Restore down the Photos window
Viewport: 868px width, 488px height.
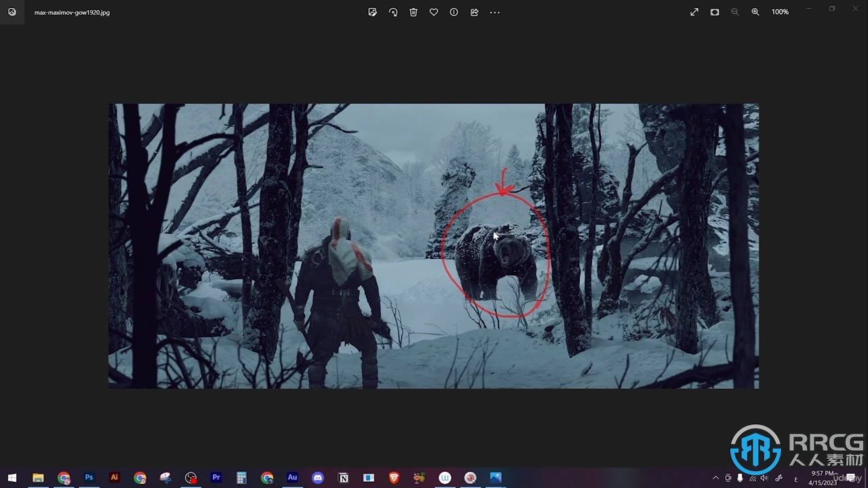pyautogui.click(x=832, y=9)
